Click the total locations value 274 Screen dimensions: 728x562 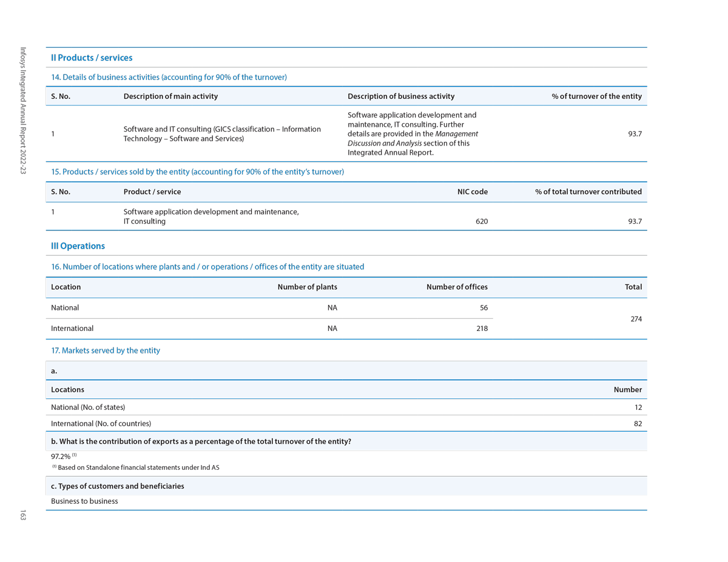(x=635, y=319)
